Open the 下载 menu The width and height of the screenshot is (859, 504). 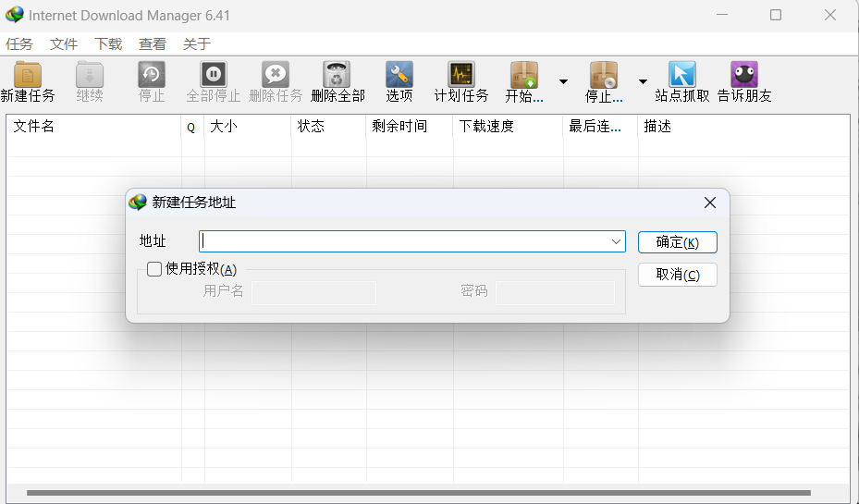108,43
